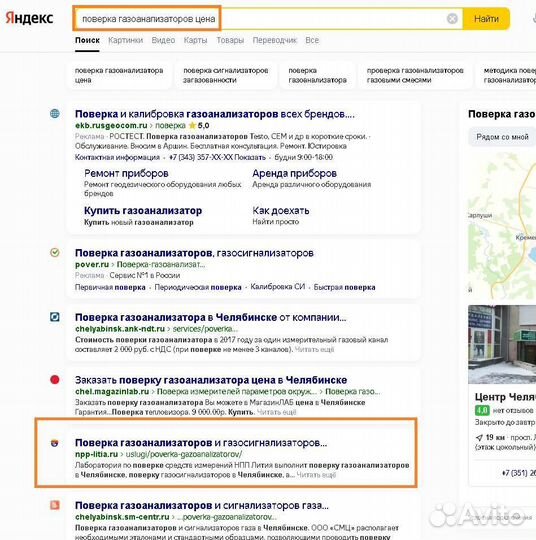The height and width of the screenshot is (540, 536).
Task: Switch to the Картинки tab
Action: [x=125, y=40]
